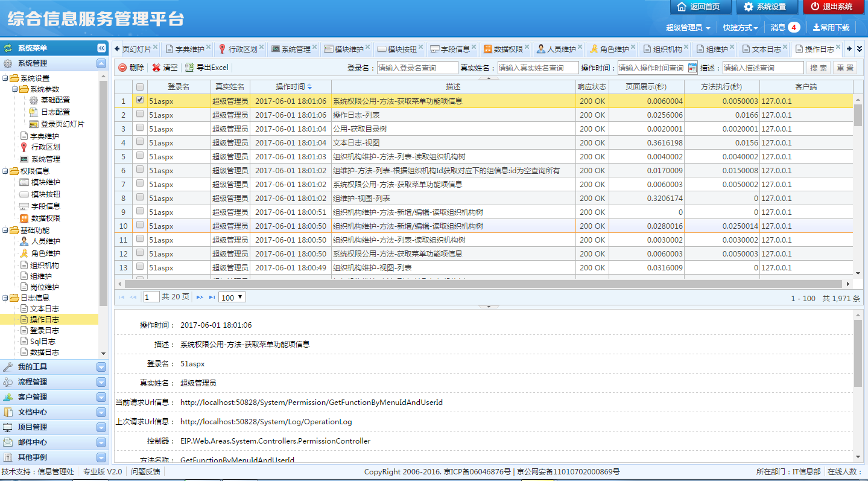868x481 pixels.
Task: Check the checkbox for row 2
Action: pos(140,115)
